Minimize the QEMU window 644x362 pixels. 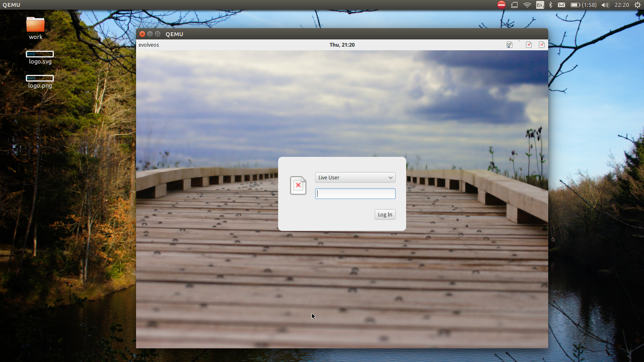tap(150, 34)
